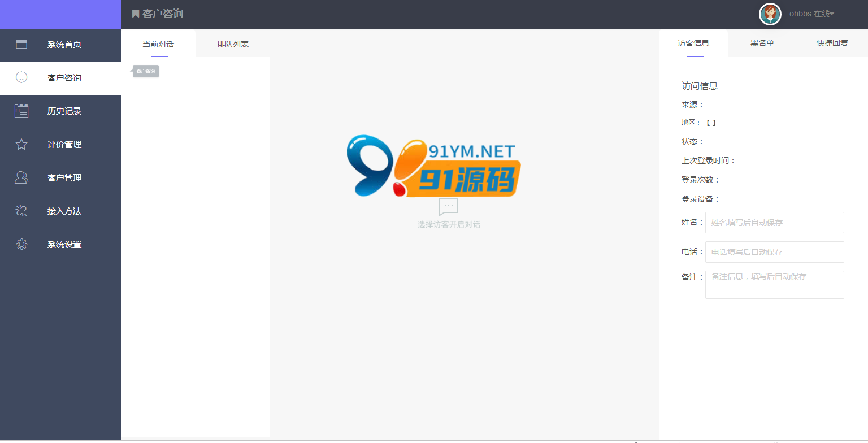Select the 访客信息 tab

[x=693, y=43]
